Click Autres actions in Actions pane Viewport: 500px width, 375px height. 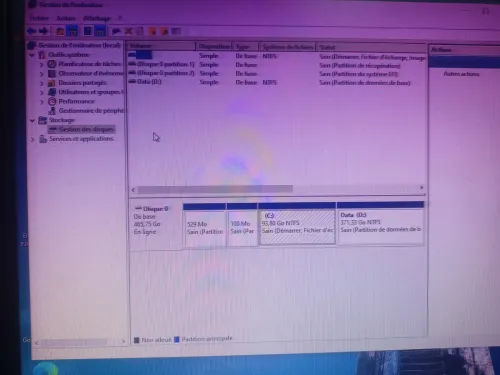click(x=461, y=74)
